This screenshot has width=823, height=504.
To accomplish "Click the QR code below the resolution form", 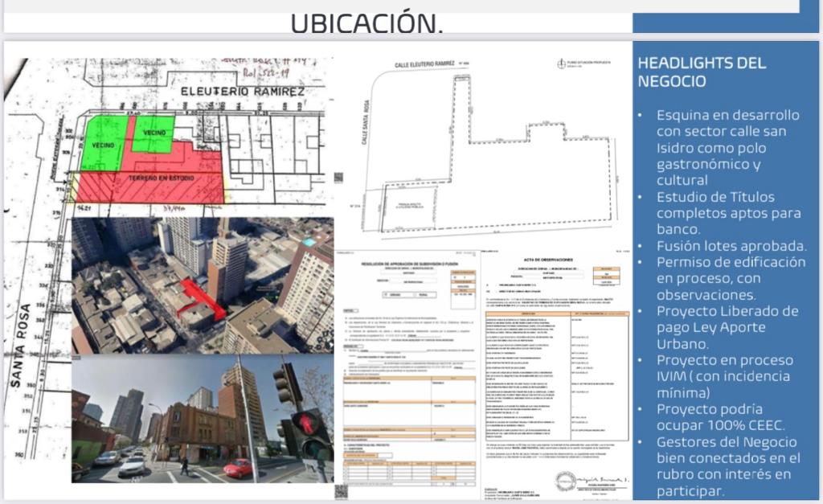I will [x=341, y=491].
